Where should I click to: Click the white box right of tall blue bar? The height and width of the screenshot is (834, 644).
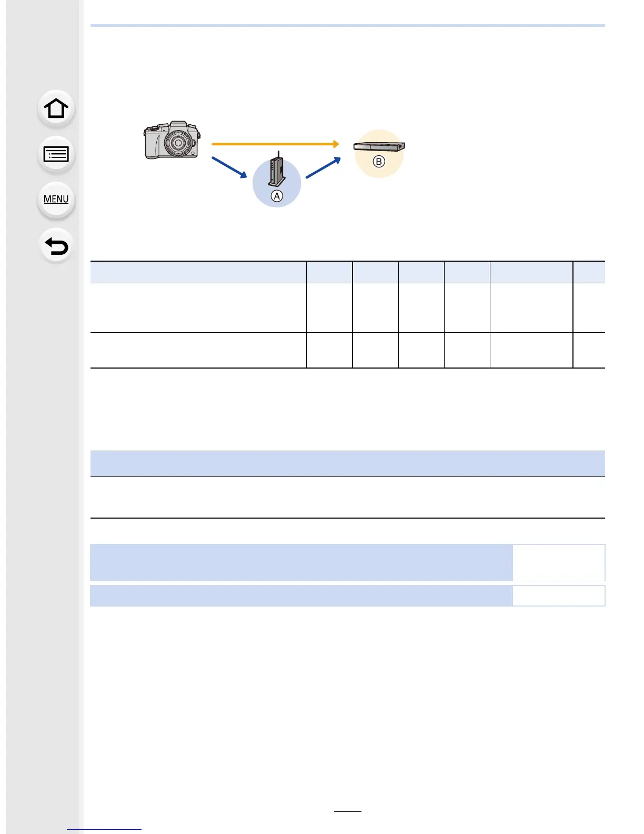(x=559, y=563)
